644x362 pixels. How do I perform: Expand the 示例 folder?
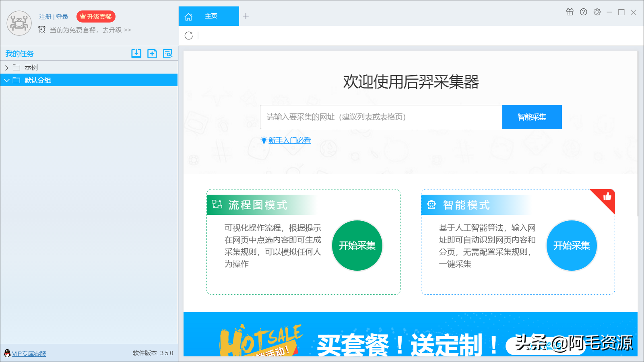pyautogui.click(x=7, y=68)
